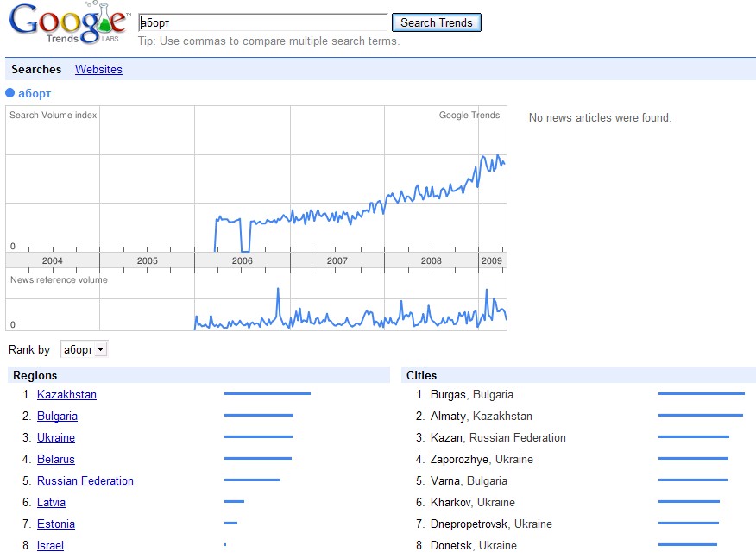Open the Rank by dropdown
The height and width of the screenshot is (558, 756).
pyautogui.click(x=85, y=349)
